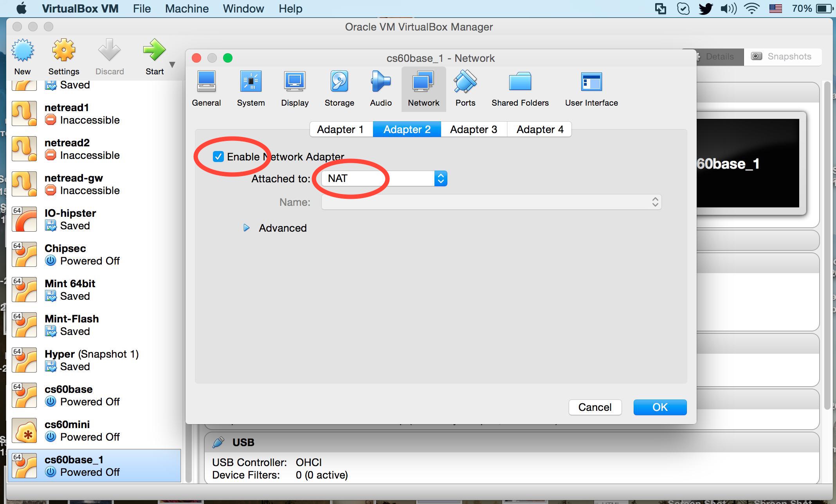Select the Mint-Flash virtual machine
This screenshot has height=504, width=836.
pyautogui.click(x=94, y=325)
